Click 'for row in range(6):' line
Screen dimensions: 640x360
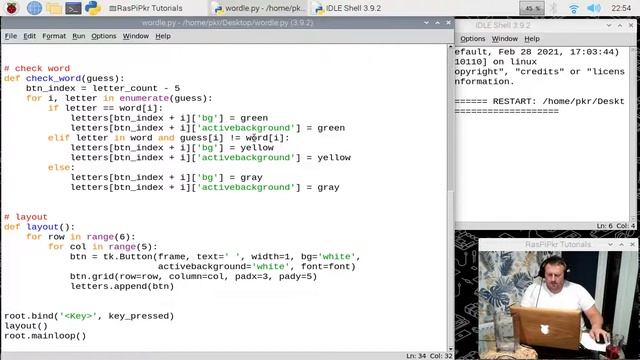click(80, 237)
